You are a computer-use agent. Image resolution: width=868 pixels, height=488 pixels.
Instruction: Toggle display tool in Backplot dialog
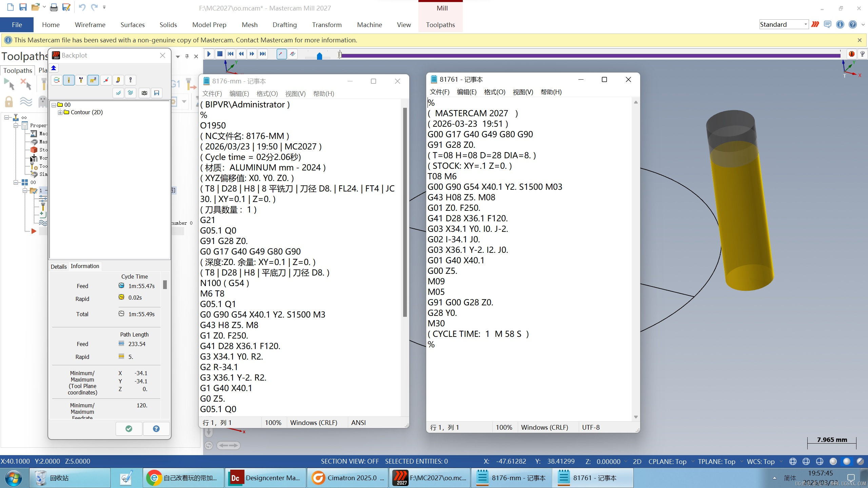point(69,80)
